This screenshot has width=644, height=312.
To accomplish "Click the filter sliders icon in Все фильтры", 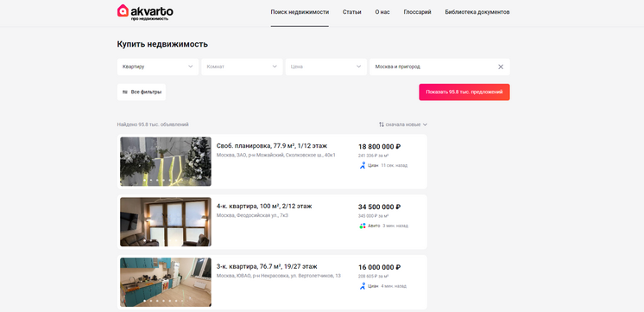I will (x=125, y=92).
